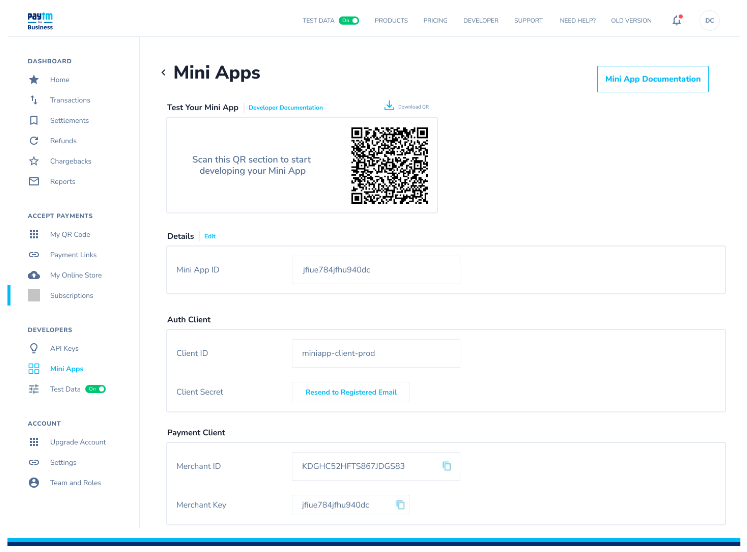Click the Test Data sliders icon
Image resolution: width=747 pixels, height=552 pixels.
point(34,389)
